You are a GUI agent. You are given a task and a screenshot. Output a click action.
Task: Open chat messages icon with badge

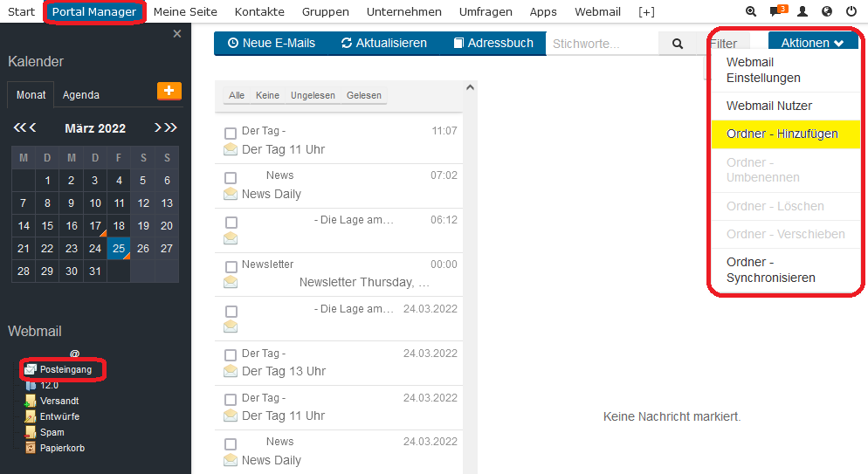778,11
